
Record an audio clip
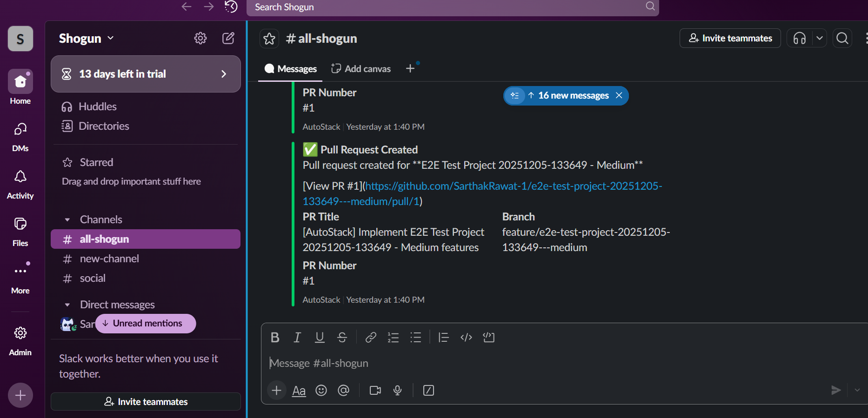pos(398,391)
